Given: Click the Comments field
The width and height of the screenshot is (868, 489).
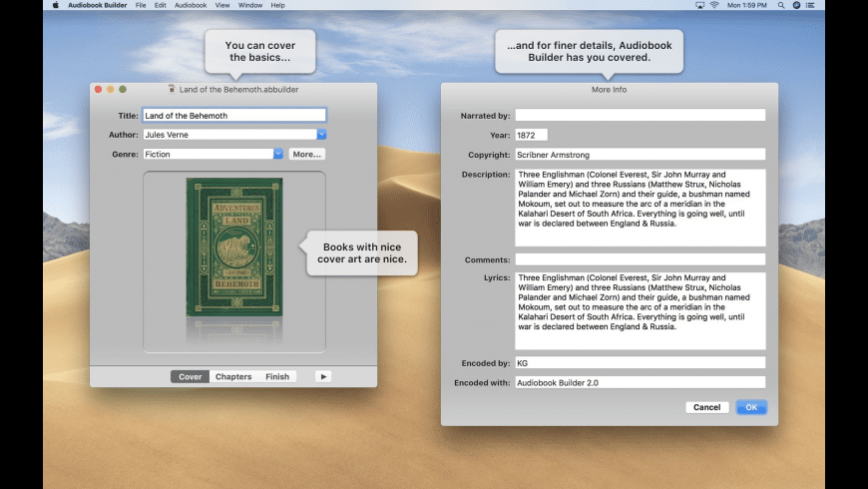Looking at the screenshot, I should tap(640, 259).
